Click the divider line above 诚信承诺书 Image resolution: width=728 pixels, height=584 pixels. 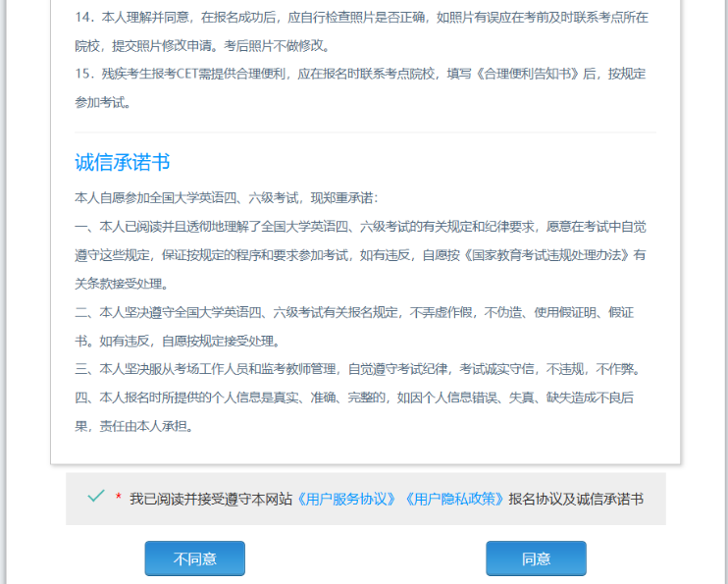[x=365, y=133]
